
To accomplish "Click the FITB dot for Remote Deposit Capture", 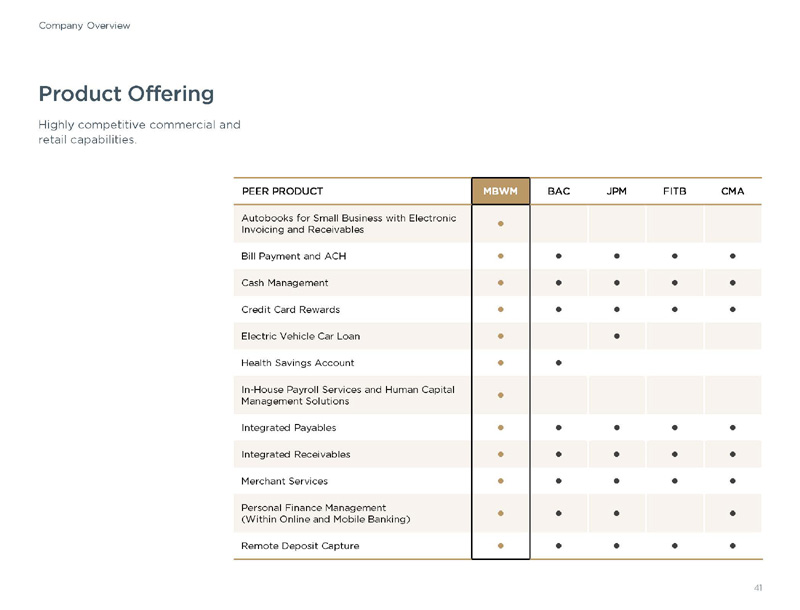I will pyautogui.click(x=675, y=546).
